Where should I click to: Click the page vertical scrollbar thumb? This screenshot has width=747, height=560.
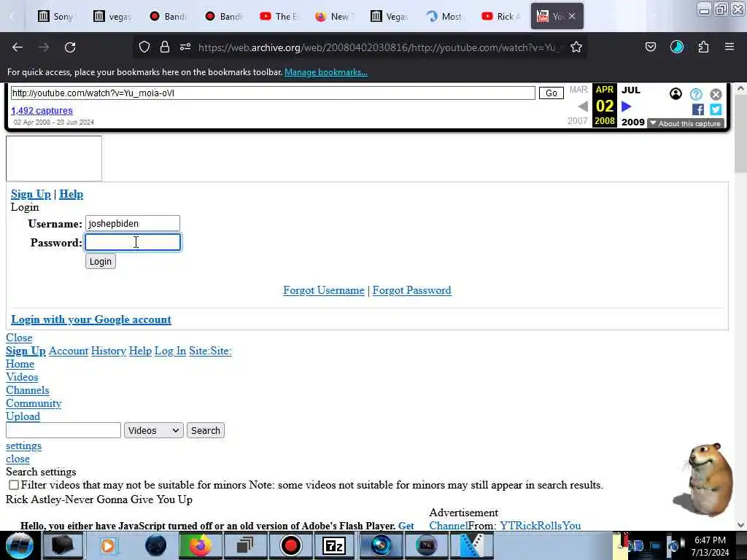click(740, 135)
